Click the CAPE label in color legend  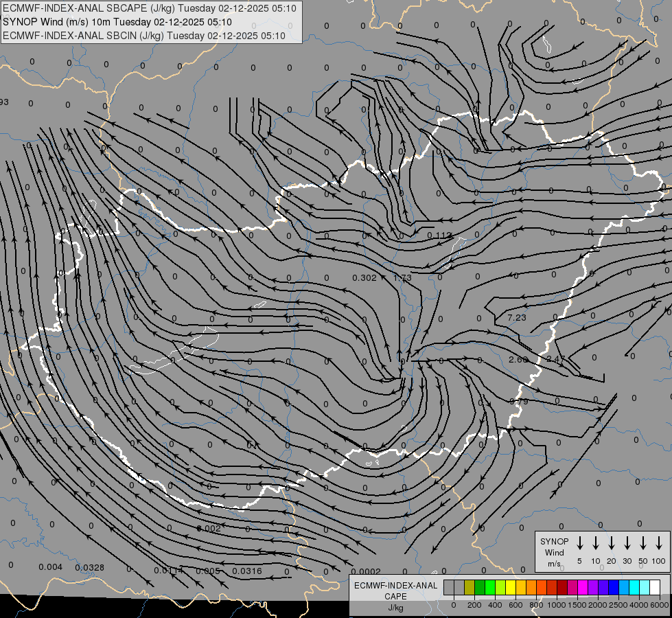pos(395,597)
